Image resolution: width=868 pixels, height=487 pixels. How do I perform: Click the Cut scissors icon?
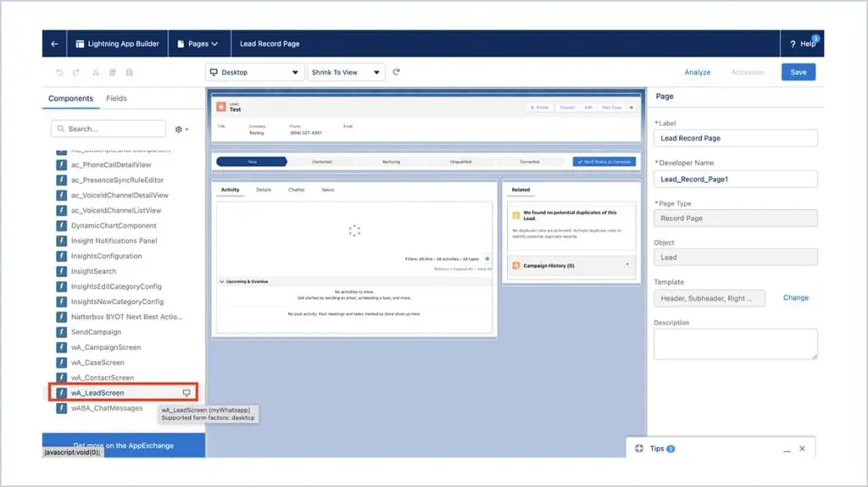coord(96,73)
